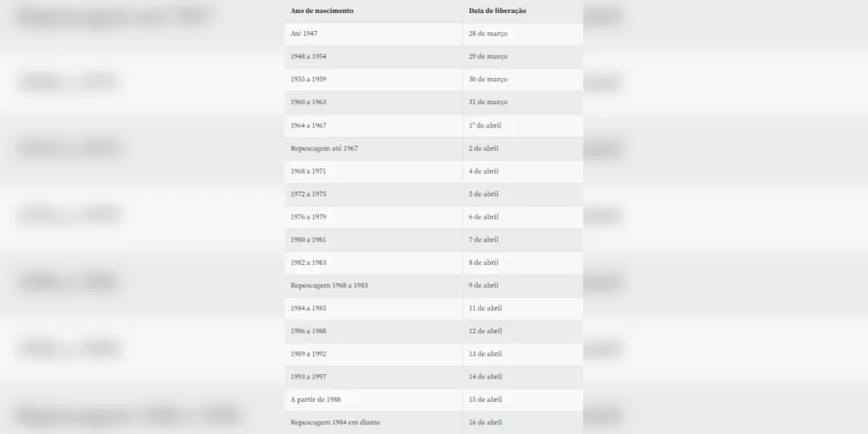The height and width of the screenshot is (434, 868).
Task: Select the '1972 a 1975' row
Action: click(434, 194)
